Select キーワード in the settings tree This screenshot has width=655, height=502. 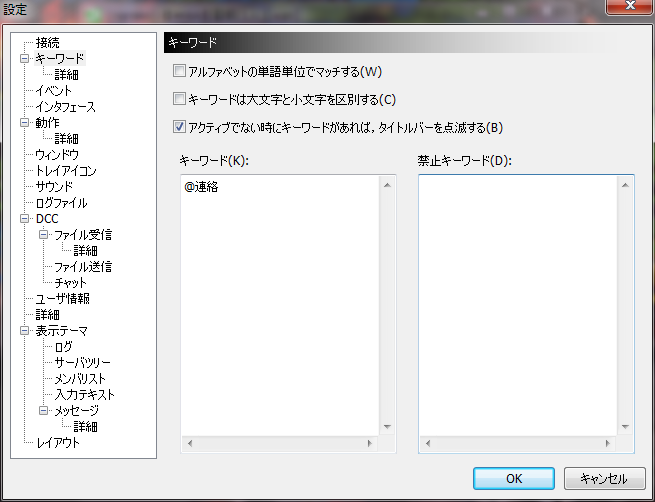(60, 58)
